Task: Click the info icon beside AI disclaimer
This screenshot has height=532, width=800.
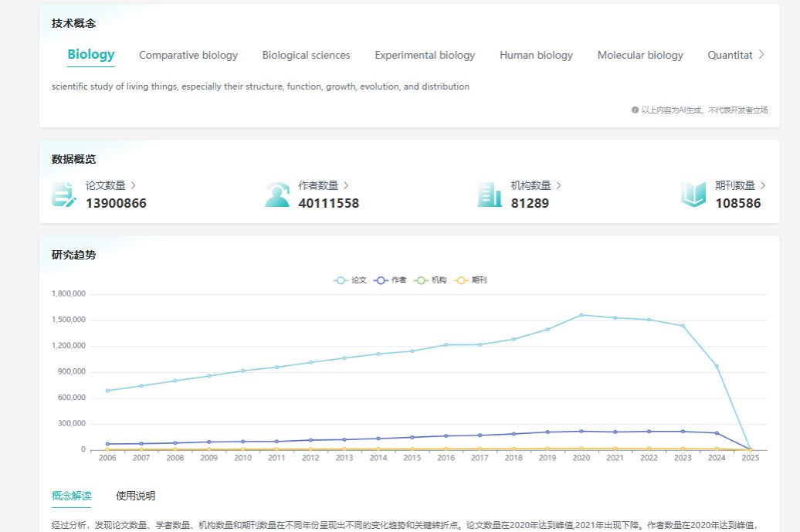Action: [x=635, y=110]
